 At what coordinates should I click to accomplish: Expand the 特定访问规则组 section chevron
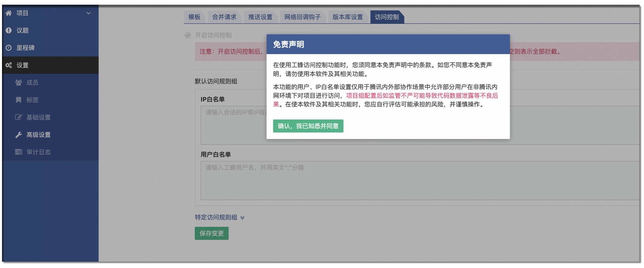click(242, 218)
